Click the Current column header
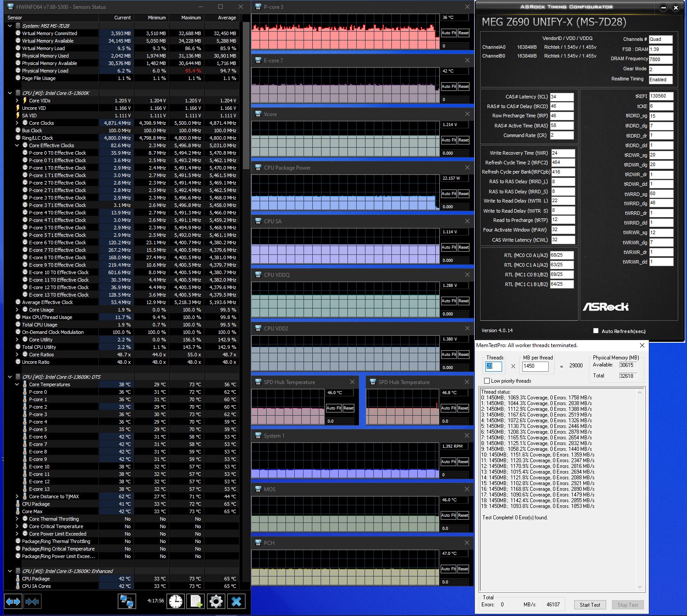Screen dimensions: 687x616 [x=116, y=18]
